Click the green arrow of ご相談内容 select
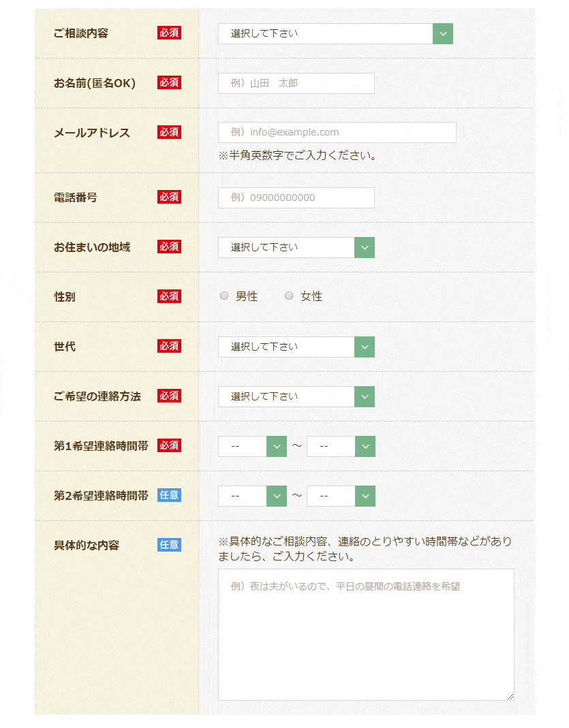 pyautogui.click(x=443, y=33)
